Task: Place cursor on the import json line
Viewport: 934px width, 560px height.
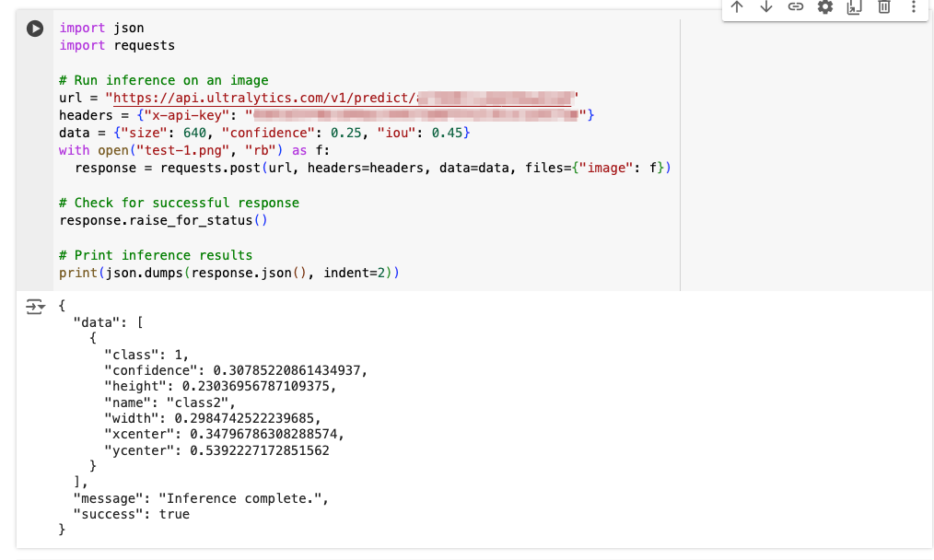Action: [x=101, y=28]
